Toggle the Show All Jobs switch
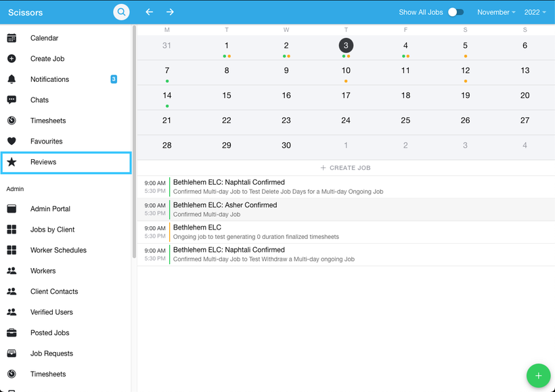555x392 pixels. click(456, 12)
